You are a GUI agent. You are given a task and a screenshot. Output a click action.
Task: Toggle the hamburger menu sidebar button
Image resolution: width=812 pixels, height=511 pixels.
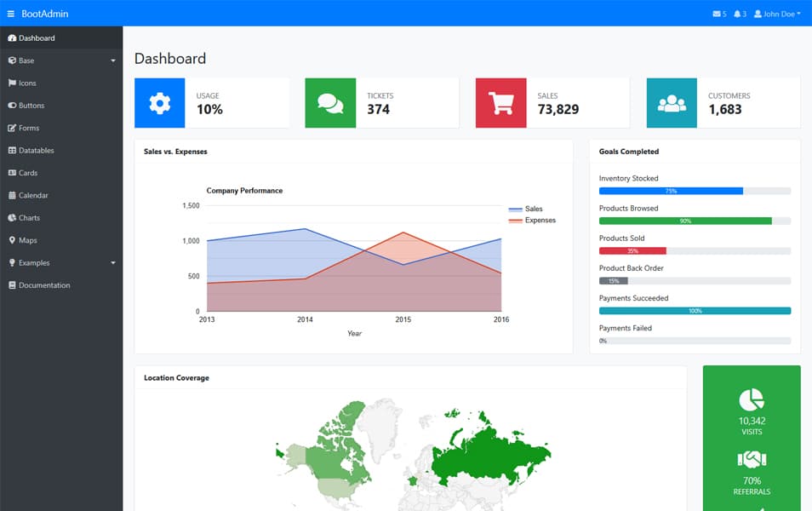click(11, 14)
